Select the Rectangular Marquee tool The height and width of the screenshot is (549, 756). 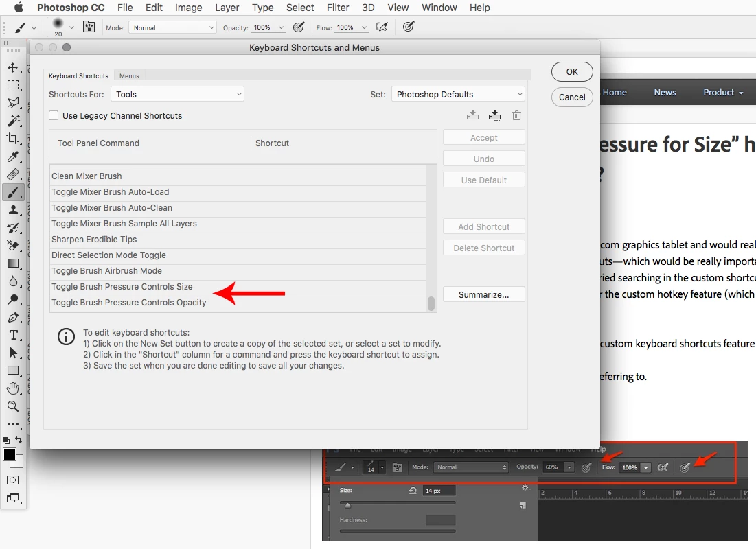tap(13, 85)
